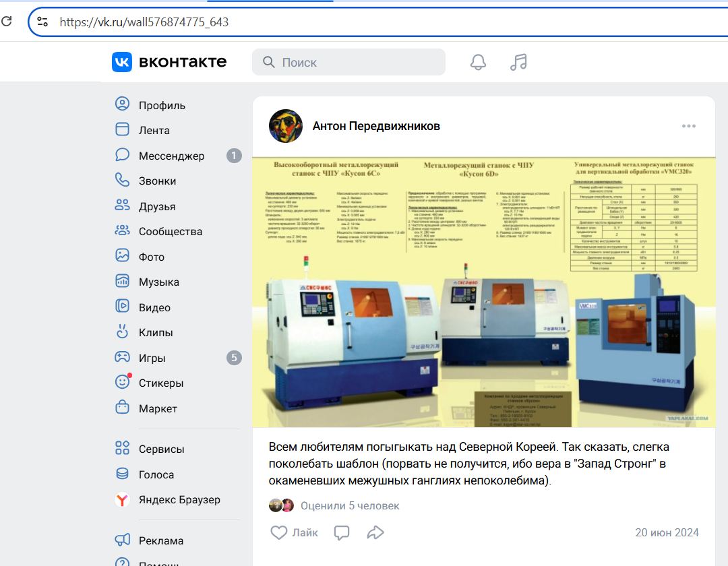This screenshot has height=566, width=728.
Task: Click the author's avatar picture
Action: 286,126
